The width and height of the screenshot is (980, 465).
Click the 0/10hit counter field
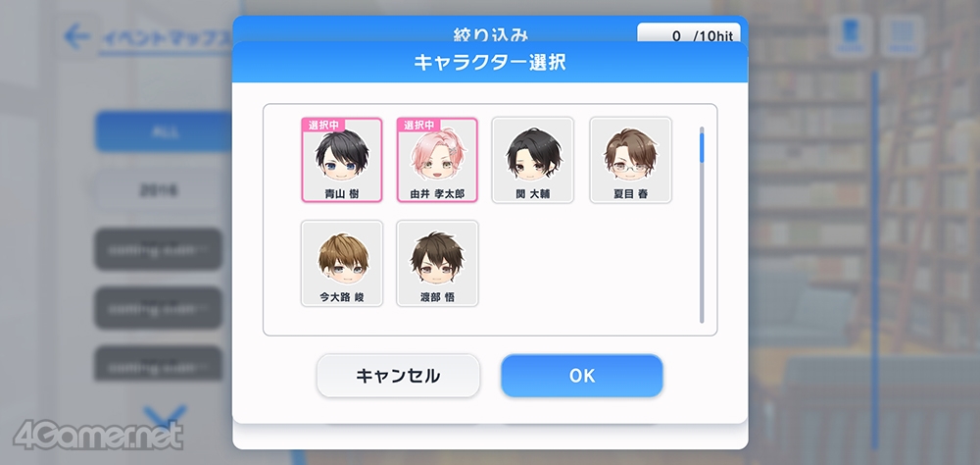point(689,34)
